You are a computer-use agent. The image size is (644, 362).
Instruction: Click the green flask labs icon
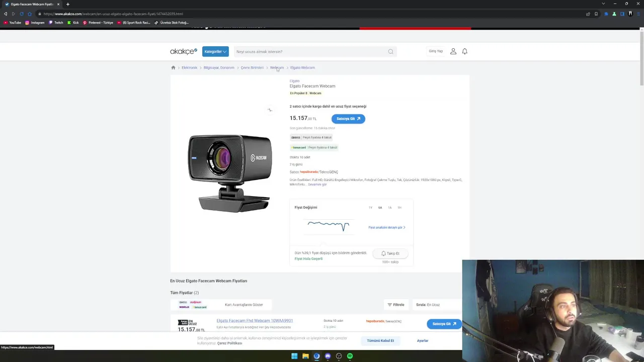tap(614, 14)
